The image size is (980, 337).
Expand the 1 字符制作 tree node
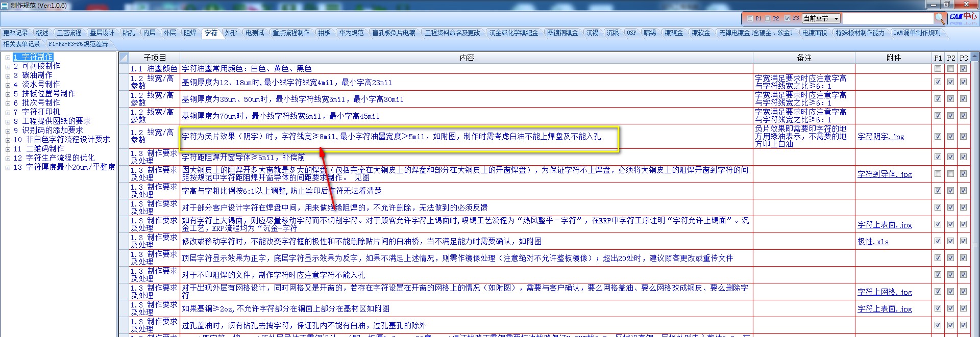click(8, 57)
